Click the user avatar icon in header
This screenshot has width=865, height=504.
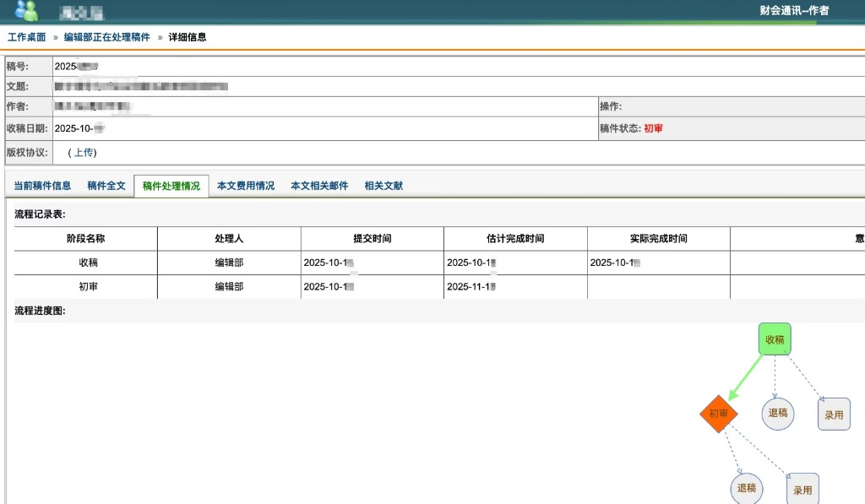(26, 10)
